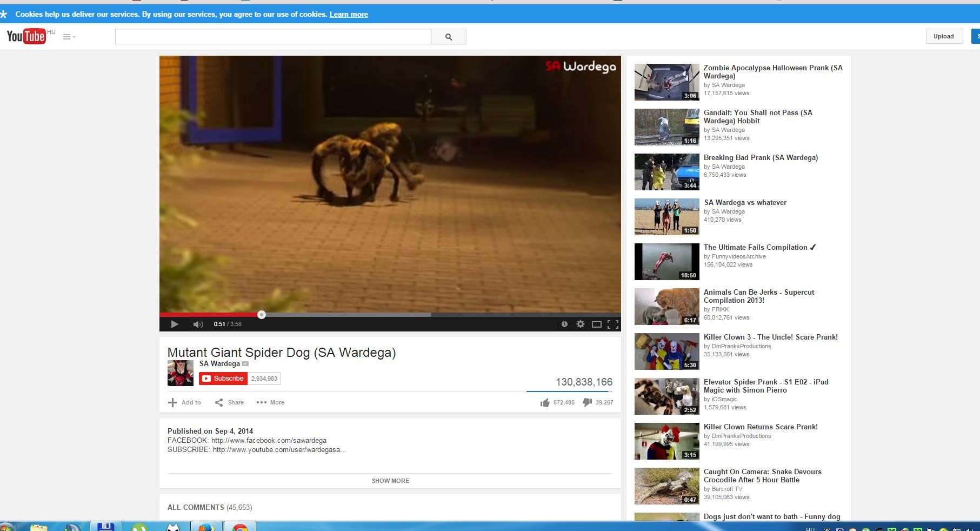This screenshot has height=531, width=980.
Task: Click the SA Wardega watermark in video
Action: tap(581, 67)
